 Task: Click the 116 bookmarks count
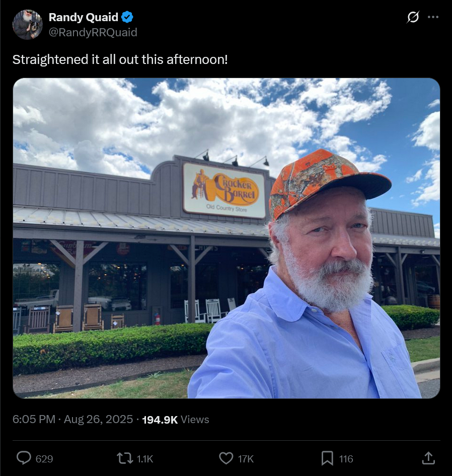pyautogui.click(x=346, y=459)
